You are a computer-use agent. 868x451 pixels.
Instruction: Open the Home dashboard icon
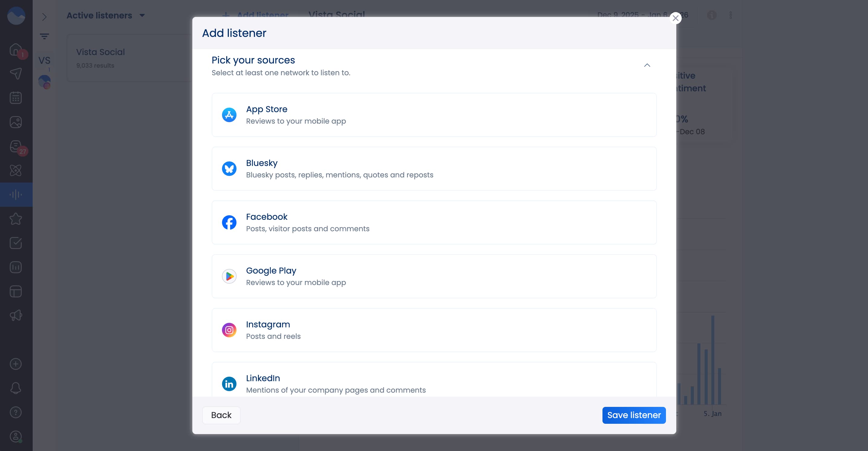(x=15, y=49)
